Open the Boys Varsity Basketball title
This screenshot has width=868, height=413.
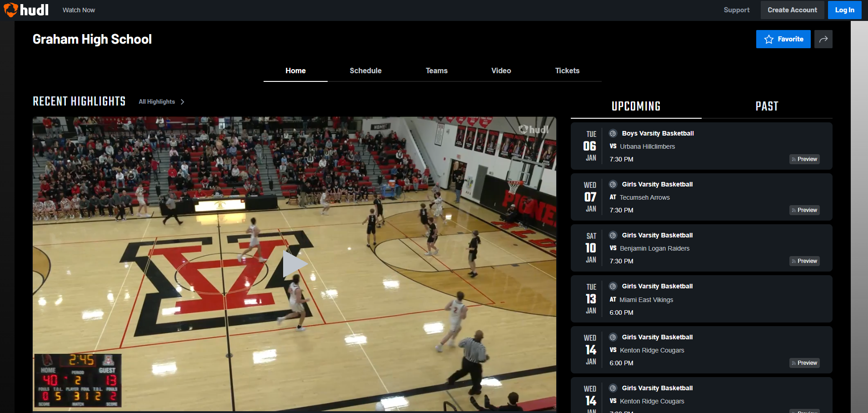(x=658, y=133)
